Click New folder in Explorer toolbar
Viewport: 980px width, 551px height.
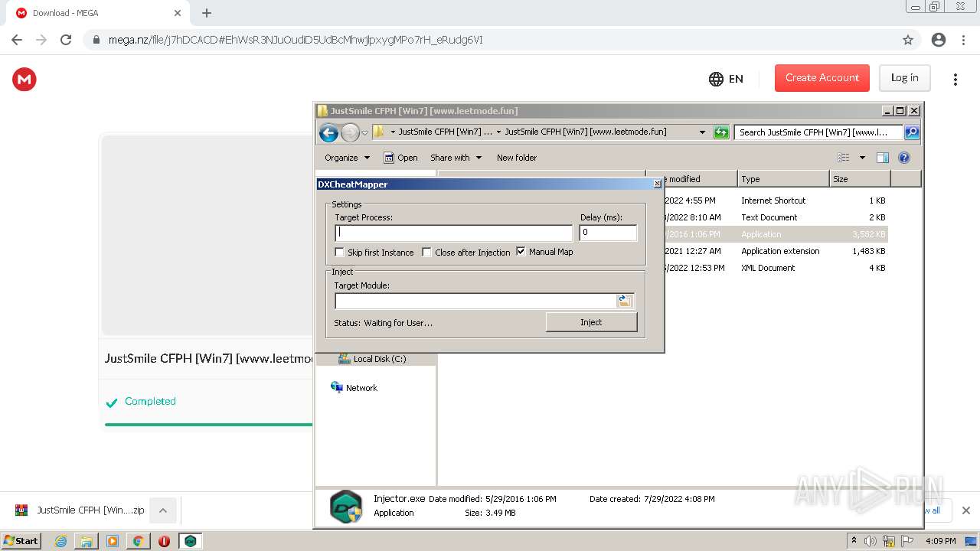tap(517, 158)
